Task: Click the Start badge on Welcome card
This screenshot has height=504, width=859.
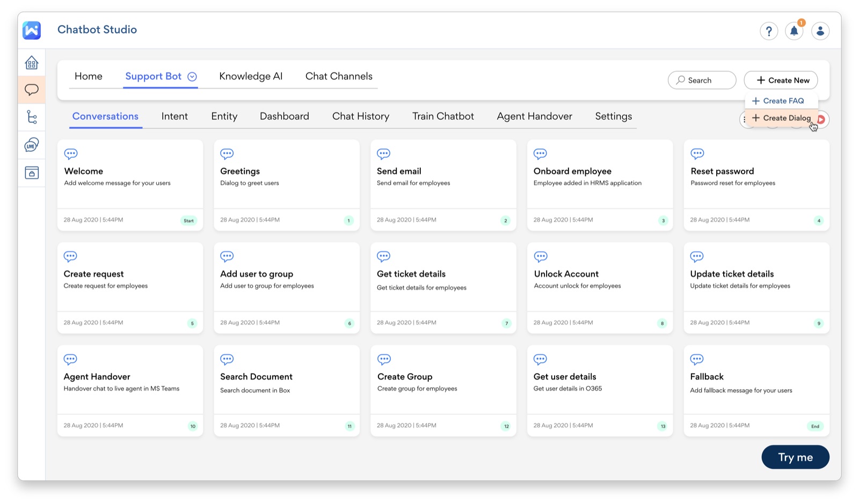Action: [x=188, y=221]
